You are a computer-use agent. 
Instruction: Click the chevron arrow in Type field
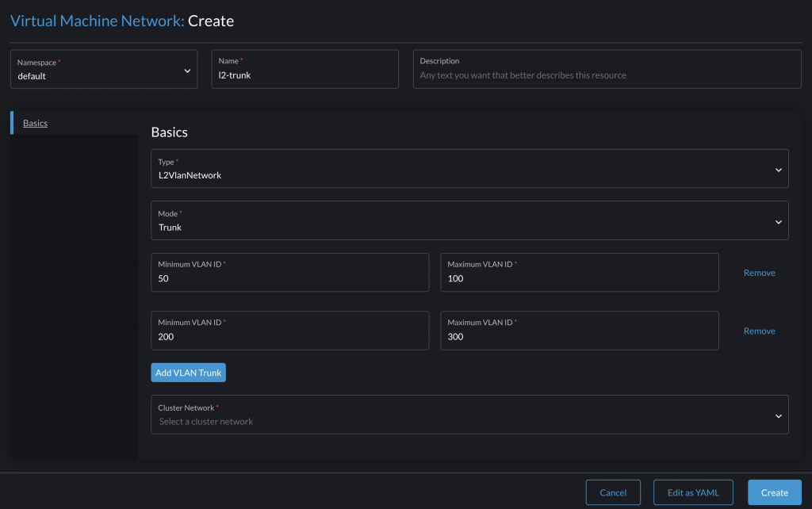(778, 170)
